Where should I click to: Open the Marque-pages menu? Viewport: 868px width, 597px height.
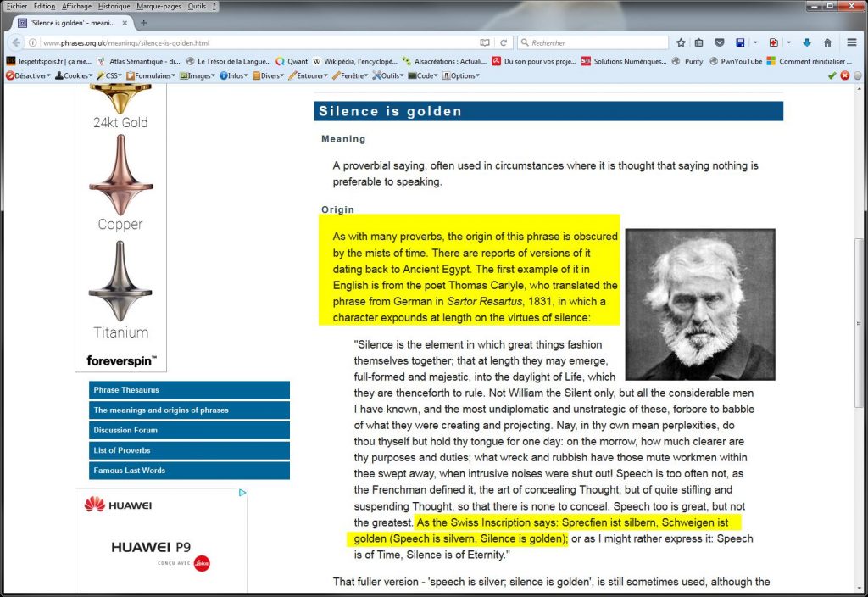(159, 6)
